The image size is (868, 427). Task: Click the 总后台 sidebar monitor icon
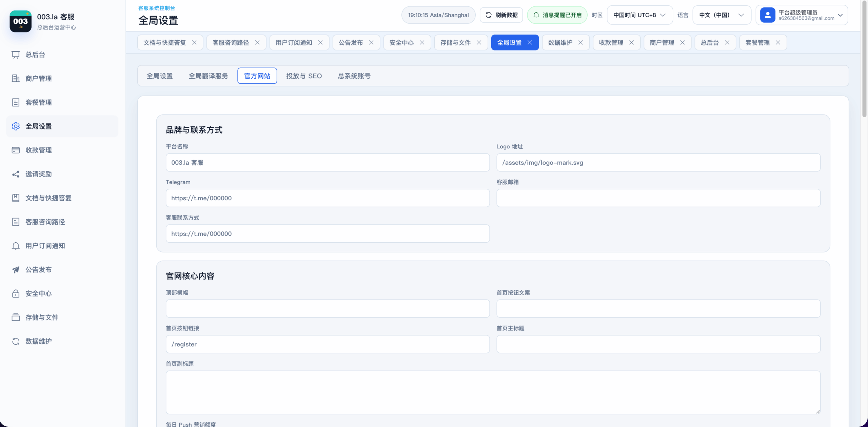[x=16, y=55]
